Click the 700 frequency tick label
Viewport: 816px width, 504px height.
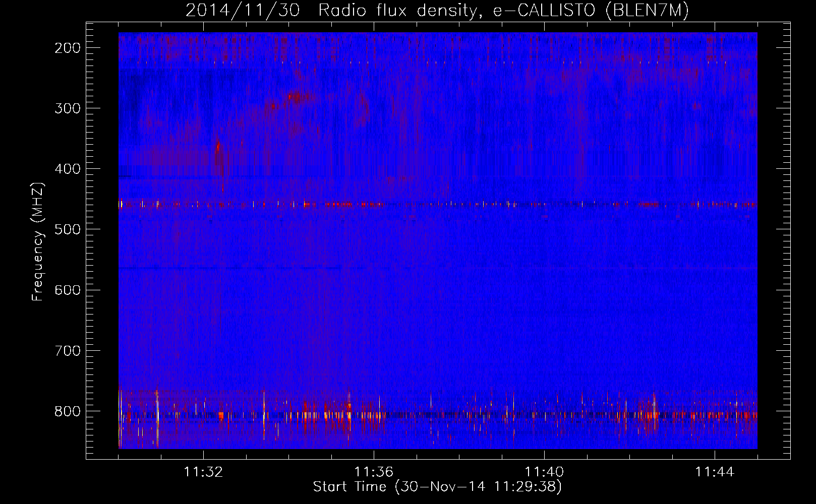coord(68,351)
